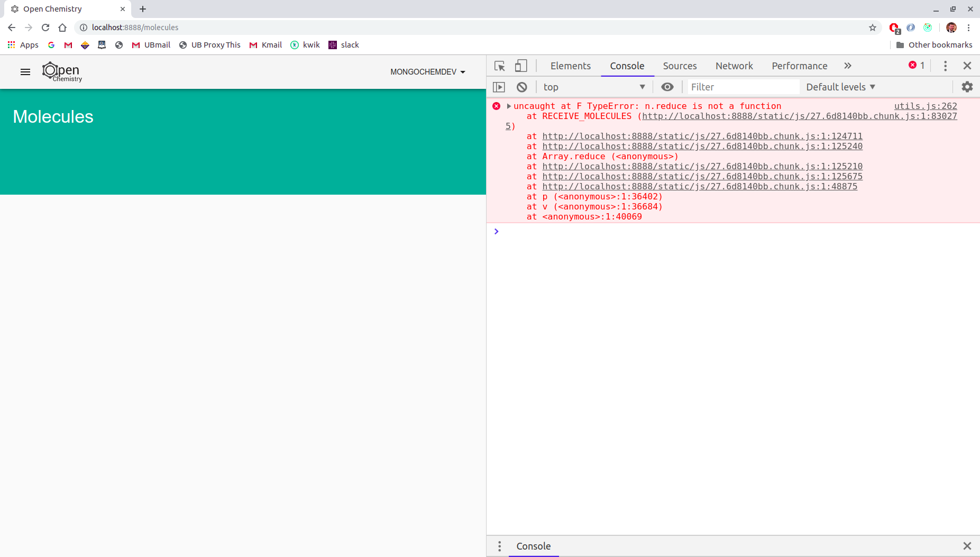Click the Molecules page heading
Image resolution: width=980 pixels, height=557 pixels.
tap(53, 116)
